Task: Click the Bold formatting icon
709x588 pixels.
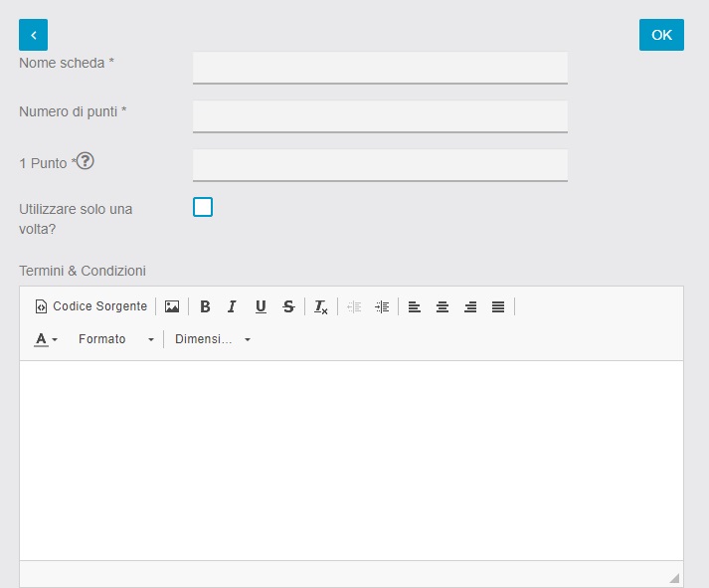Action: [205, 306]
